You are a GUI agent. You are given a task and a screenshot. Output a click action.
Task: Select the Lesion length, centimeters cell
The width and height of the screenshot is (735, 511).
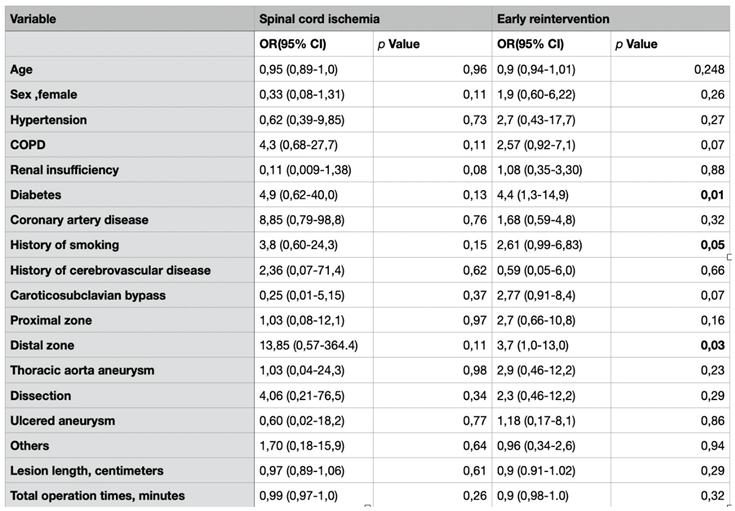pos(87,470)
